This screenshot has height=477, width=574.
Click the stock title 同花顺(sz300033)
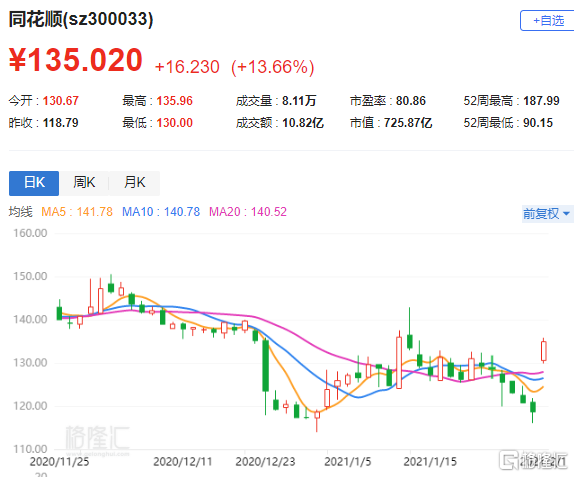[x=81, y=19]
